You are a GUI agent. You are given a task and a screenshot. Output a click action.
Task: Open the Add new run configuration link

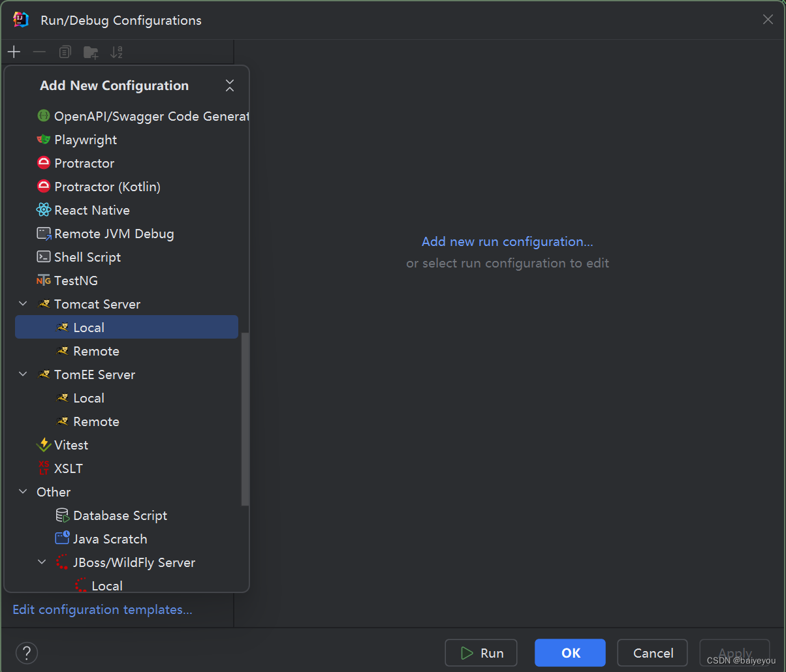coord(507,241)
